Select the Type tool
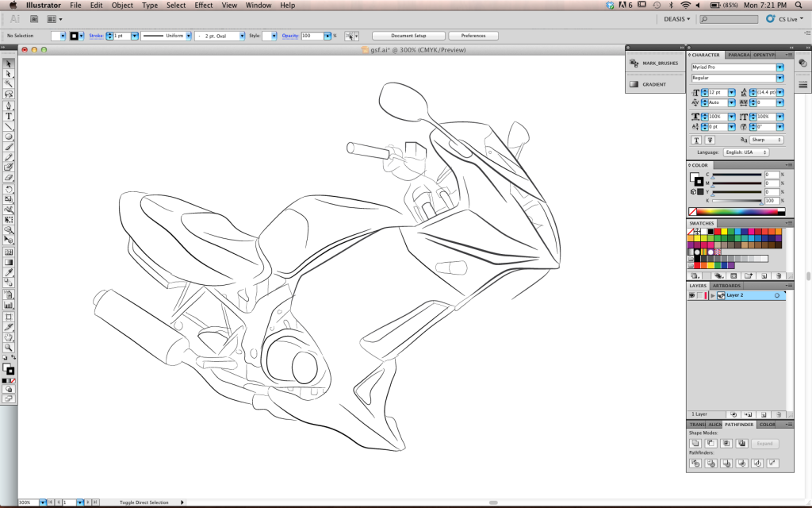Viewport: 812px width, 508px height. pos(9,116)
